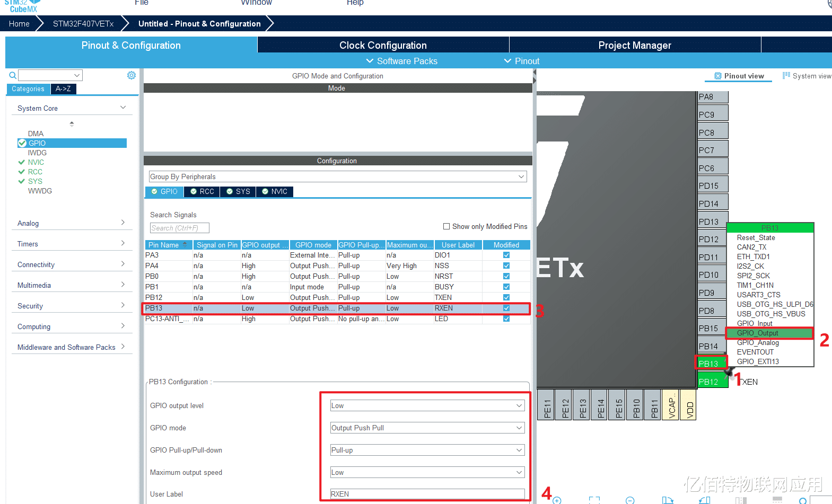Click the pin search magnifier below the chip
This screenshot has height=504, width=832.
point(803,501)
